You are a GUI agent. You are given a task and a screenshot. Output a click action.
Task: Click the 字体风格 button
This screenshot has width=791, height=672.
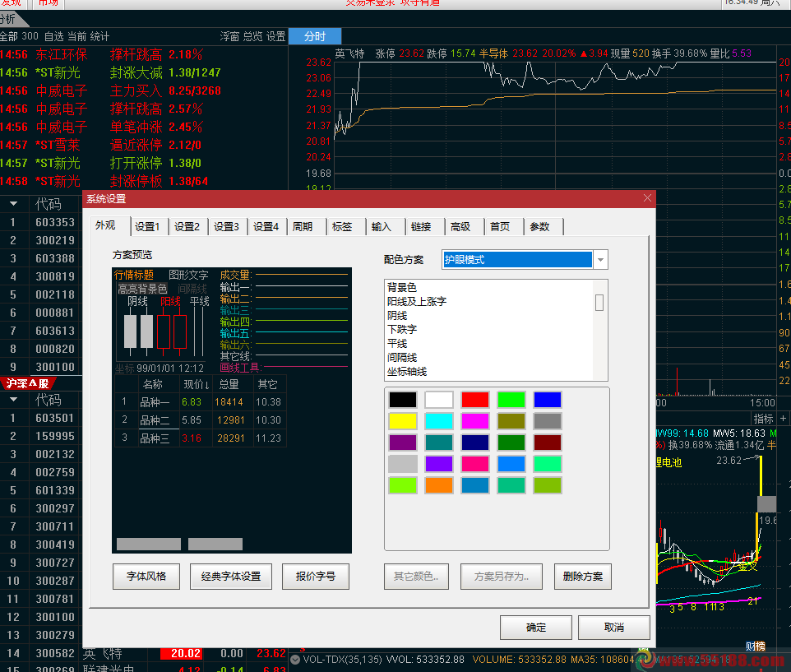tap(146, 577)
